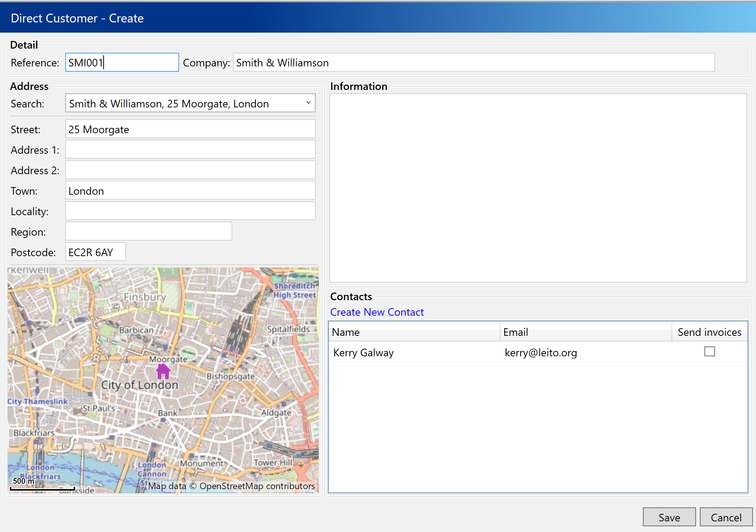Click inside the Information text area
Viewport: 756px width, 532px height.
(x=537, y=188)
